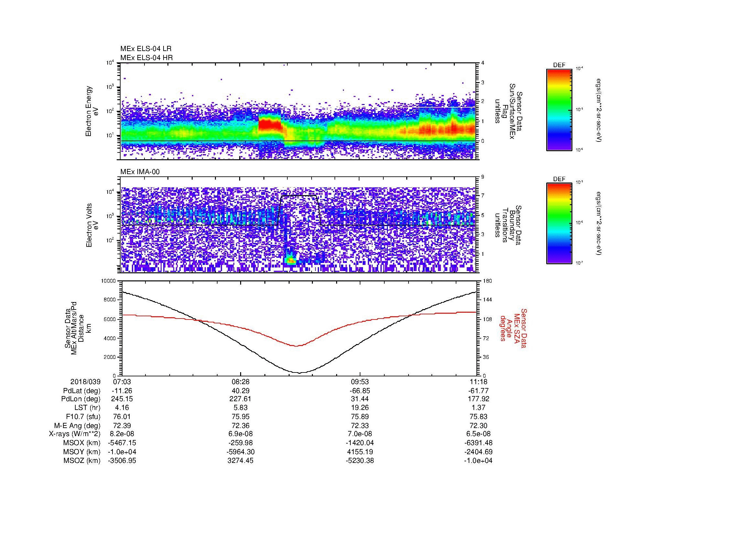Click the PdLon value '245.15'
Image resolution: width=756 pixels, height=534 pixels.
pyautogui.click(x=122, y=399)
